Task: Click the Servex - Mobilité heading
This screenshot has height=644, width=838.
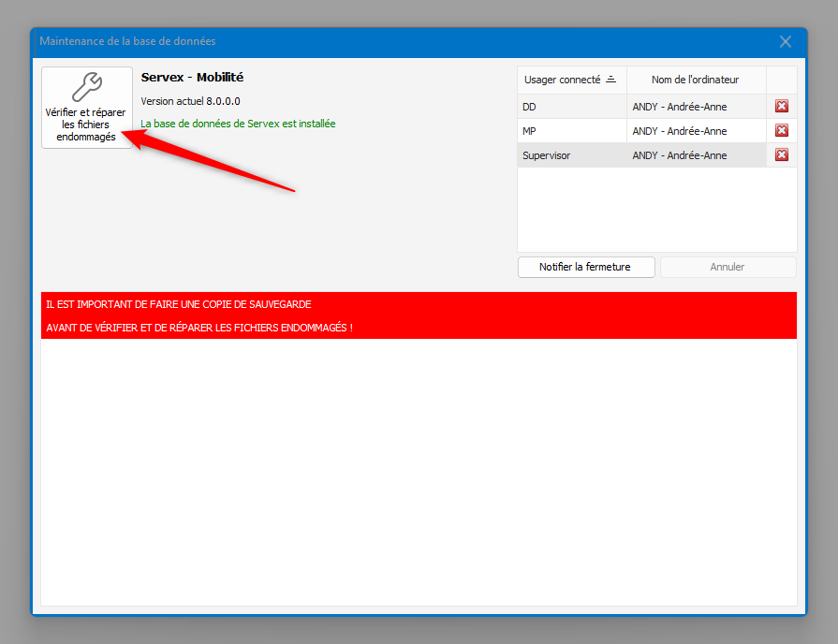Action: [192, 78]
